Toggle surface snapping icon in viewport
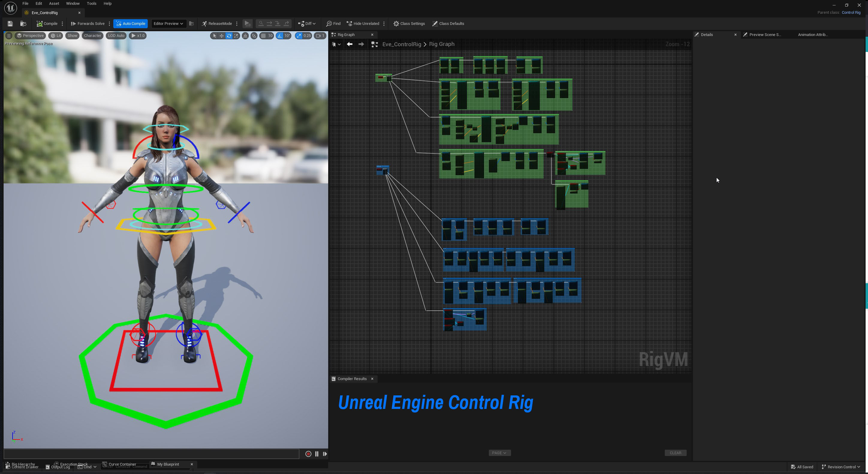 click(x=254, y=35)
